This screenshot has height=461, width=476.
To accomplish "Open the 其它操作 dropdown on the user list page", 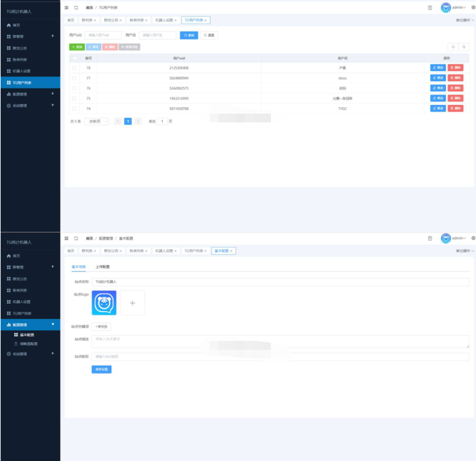I will [x=465, y=20].
